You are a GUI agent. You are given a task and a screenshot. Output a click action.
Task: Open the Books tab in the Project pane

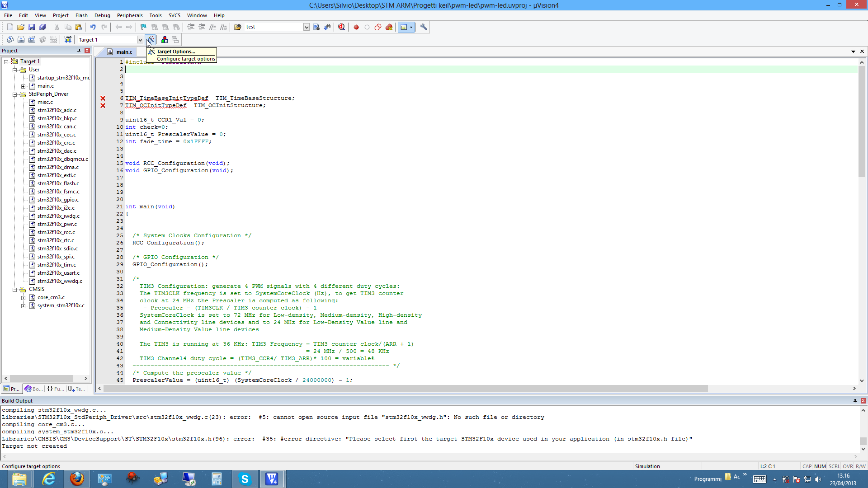pyautogui.click(x=34, y=389)
